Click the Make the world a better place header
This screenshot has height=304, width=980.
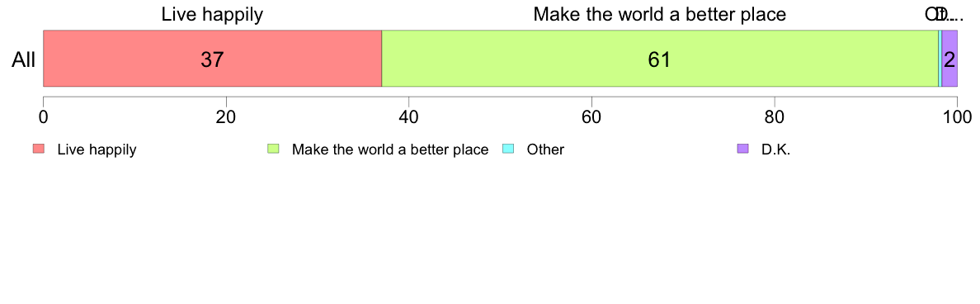[659, 14]
